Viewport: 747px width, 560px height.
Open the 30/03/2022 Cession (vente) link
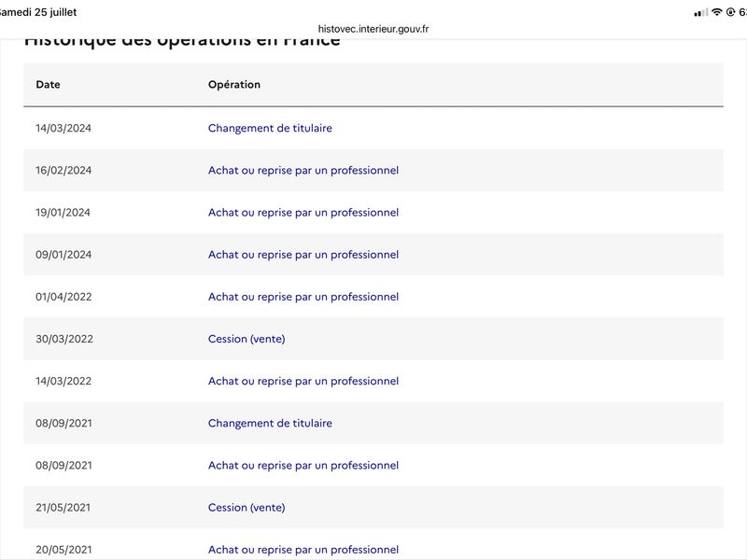tap(247, 339)
